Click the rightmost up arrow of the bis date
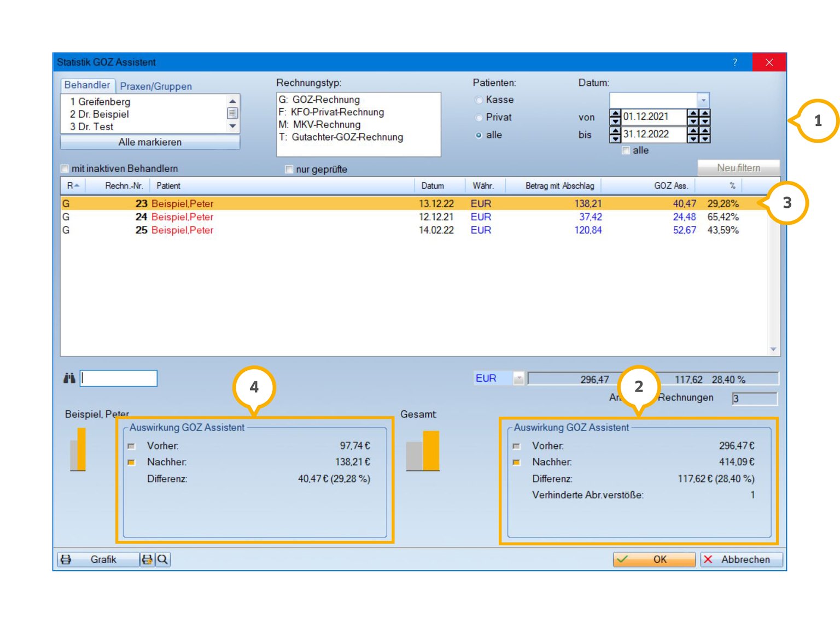The image size is (840, 624). click(705, 131)
